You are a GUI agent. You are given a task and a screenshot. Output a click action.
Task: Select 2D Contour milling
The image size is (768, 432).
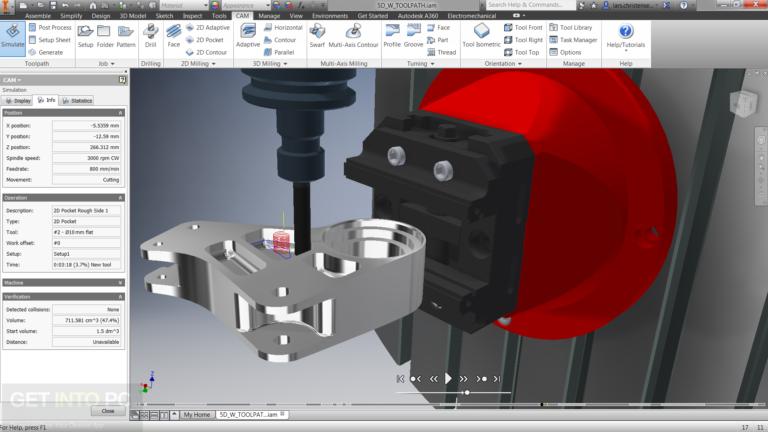[206, 52]
